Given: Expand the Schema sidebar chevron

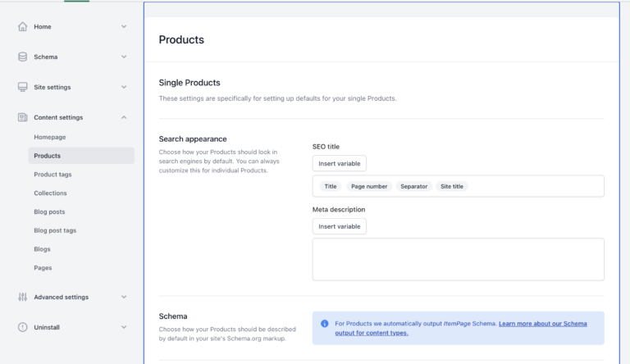Looking at the screenshot, I should tap(124, 57).
